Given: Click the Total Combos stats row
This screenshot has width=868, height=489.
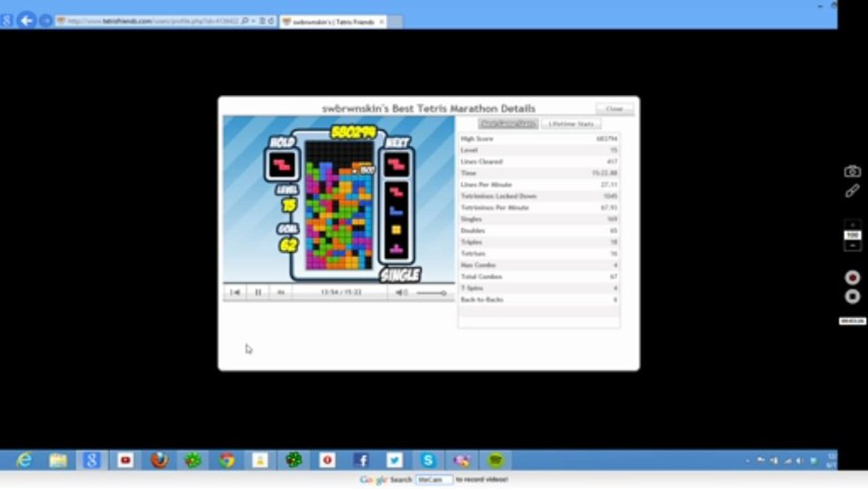Looking at the screenshot, I should click(x=539, y=276).
